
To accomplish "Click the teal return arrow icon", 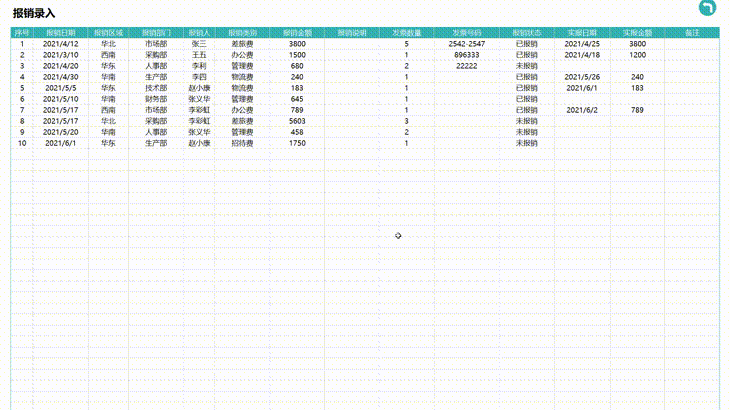I will click(x=707, y=7).
